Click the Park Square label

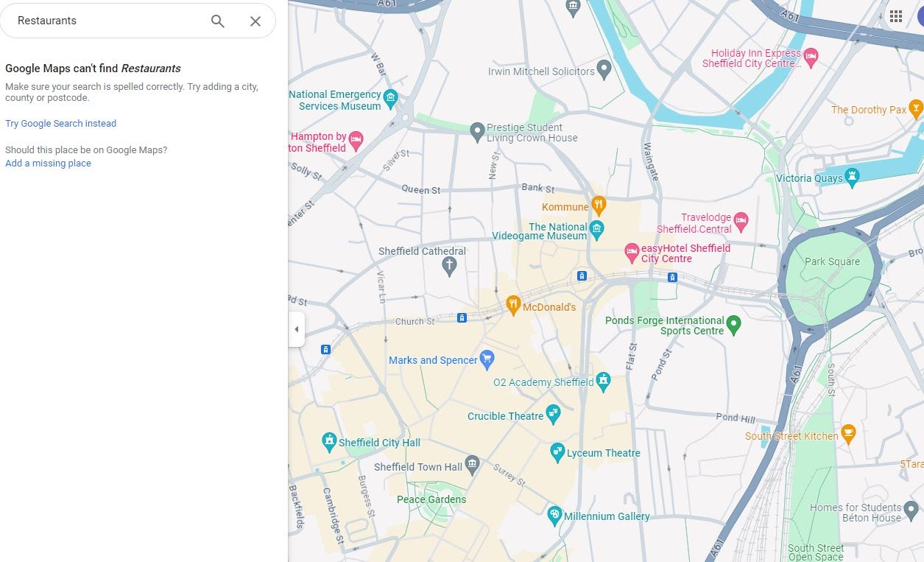click(x=832, y=261)
